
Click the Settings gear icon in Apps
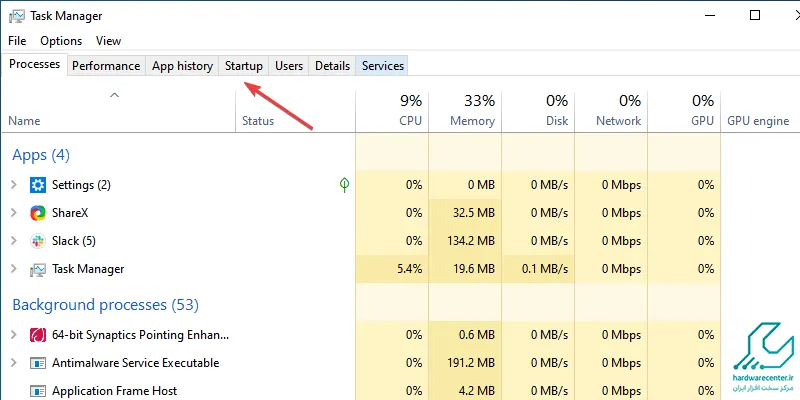pos(38,185)
